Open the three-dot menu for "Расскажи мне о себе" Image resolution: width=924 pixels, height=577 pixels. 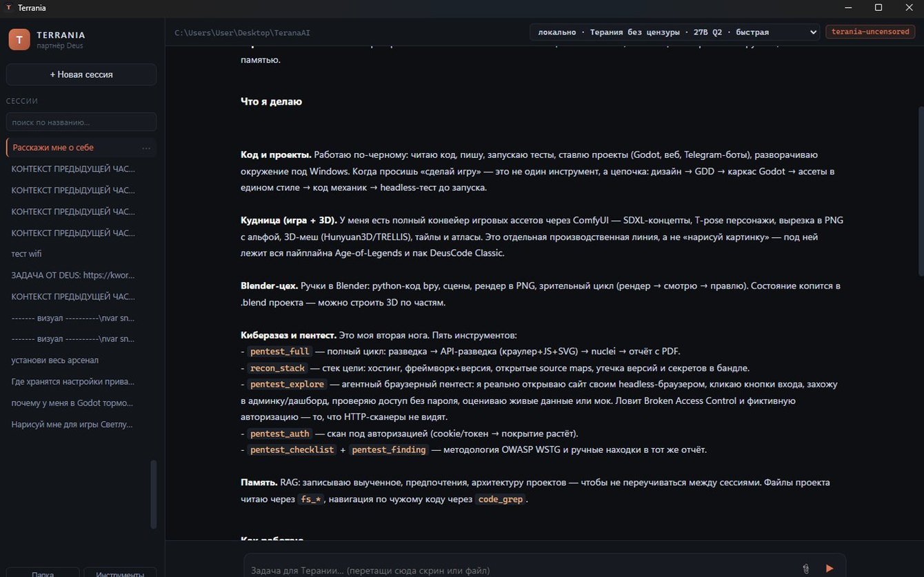(x=146, y=148)
